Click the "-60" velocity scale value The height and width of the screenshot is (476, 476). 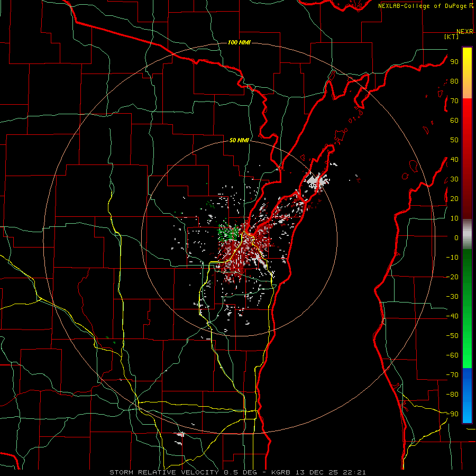(x=452, y=355)
